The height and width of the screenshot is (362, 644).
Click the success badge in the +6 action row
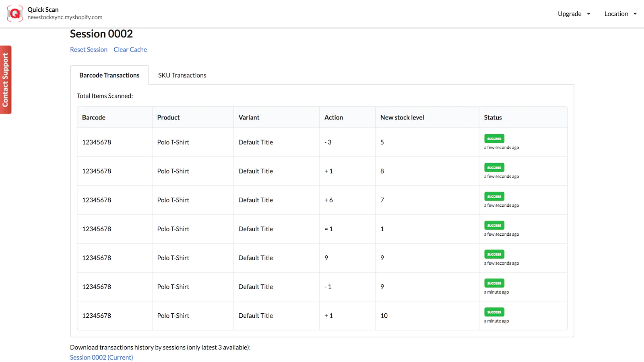[494, 197]
